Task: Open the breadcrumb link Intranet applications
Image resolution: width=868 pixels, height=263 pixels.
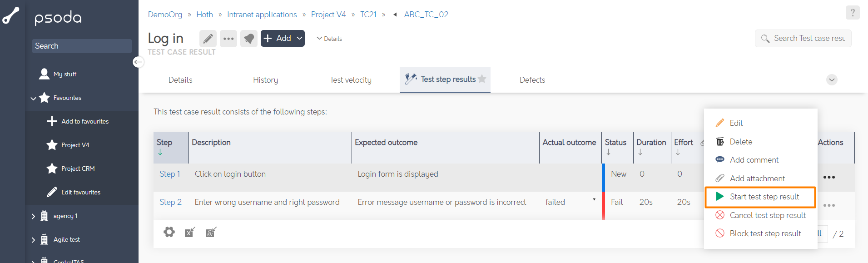Action: click(x=262, y=14)
